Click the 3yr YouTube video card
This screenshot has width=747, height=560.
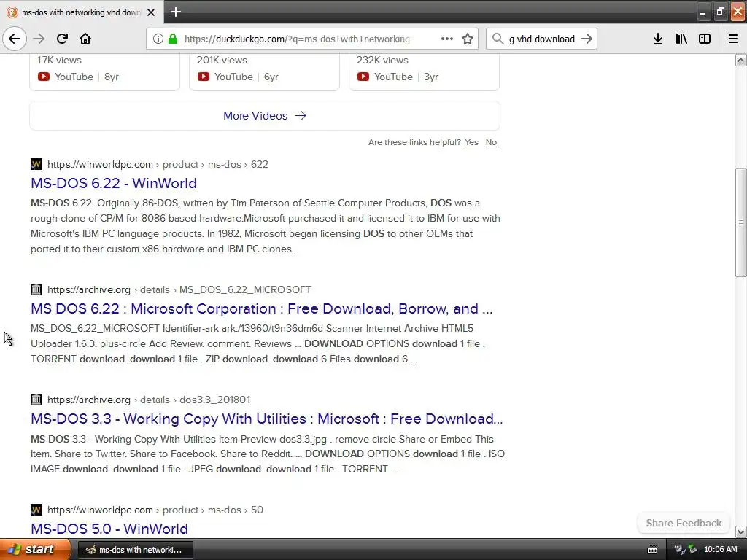pos(424,72)
